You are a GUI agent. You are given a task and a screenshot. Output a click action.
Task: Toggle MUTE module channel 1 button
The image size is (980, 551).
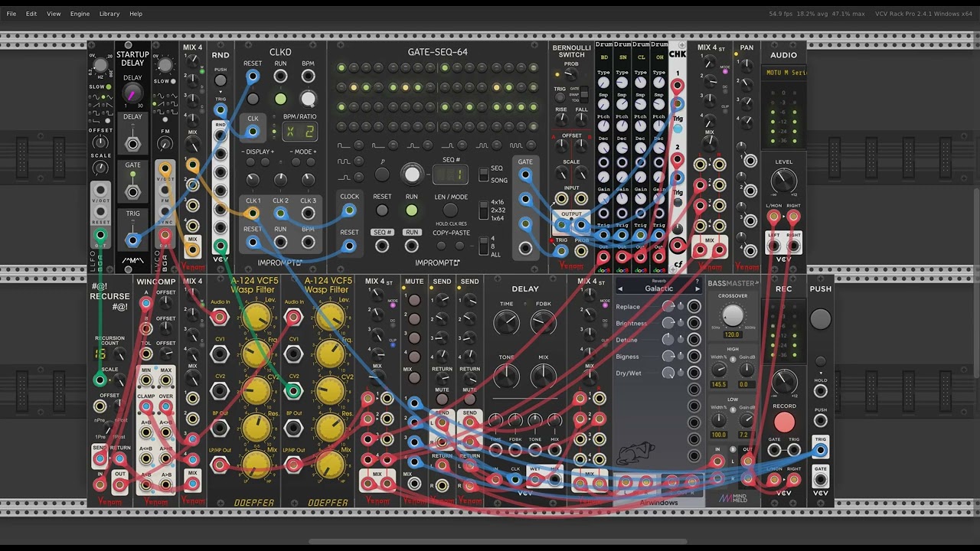click(x=414, y=301)
